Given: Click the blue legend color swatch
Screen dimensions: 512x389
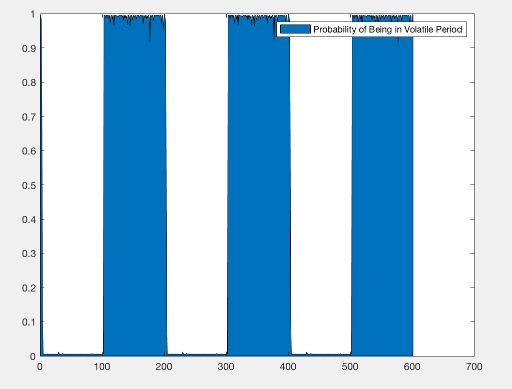Looking at the screenshot, I should click(x=295, y=29).
